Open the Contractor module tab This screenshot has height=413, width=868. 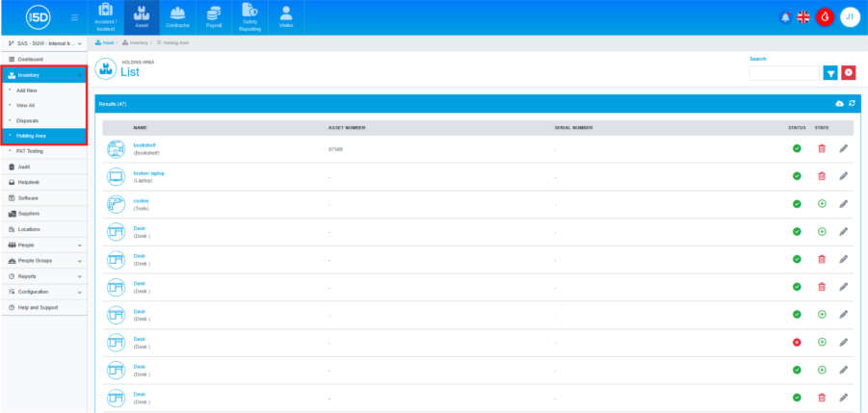tap(177, 17)
